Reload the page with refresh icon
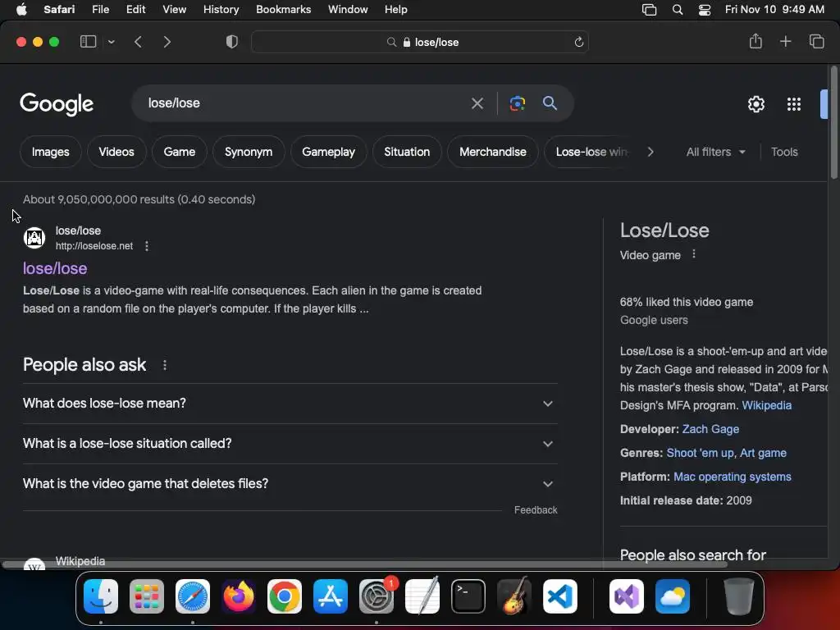This screenshot has width=840, height=630. click(578, 42)
